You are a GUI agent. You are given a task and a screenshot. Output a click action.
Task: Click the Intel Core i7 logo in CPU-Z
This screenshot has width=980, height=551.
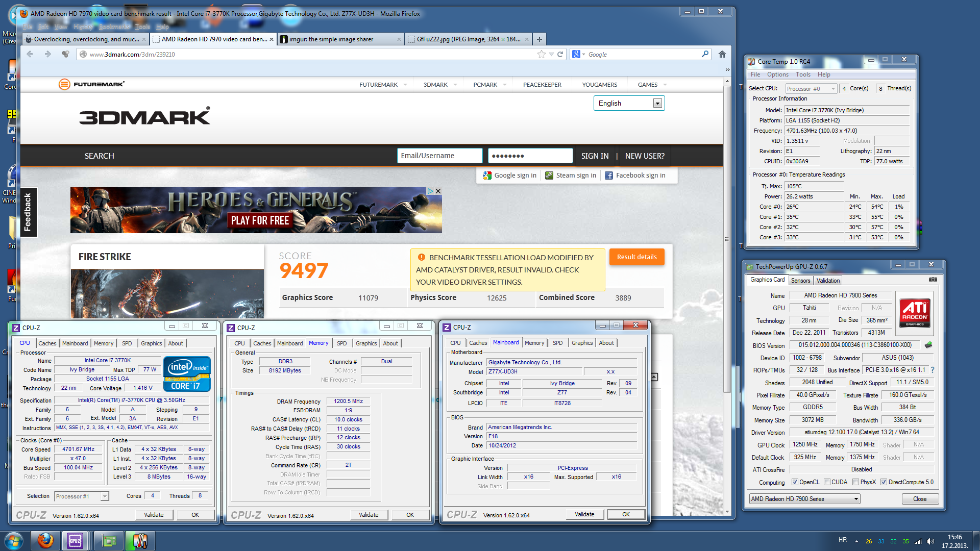click(x=187, y=373)
